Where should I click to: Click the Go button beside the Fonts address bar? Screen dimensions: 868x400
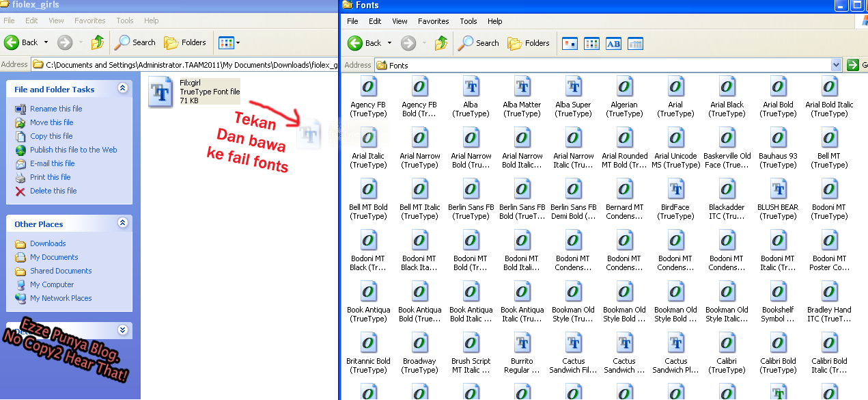click(x=856, y=65)
